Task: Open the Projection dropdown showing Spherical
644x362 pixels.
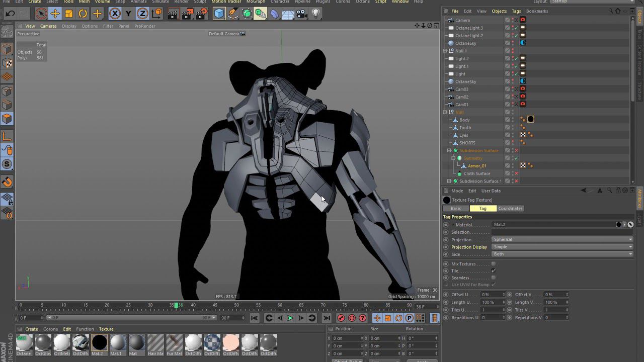Action: [561, 240]
